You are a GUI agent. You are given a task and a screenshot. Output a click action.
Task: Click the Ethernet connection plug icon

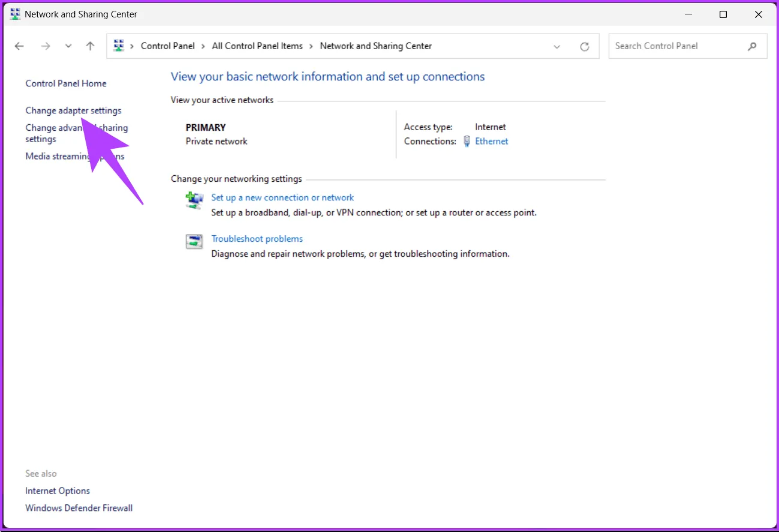click(467, 142)
